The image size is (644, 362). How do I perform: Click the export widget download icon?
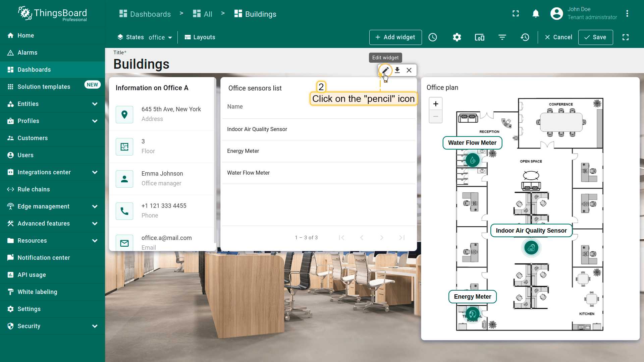pyautogui.click(x=397, y=70)
